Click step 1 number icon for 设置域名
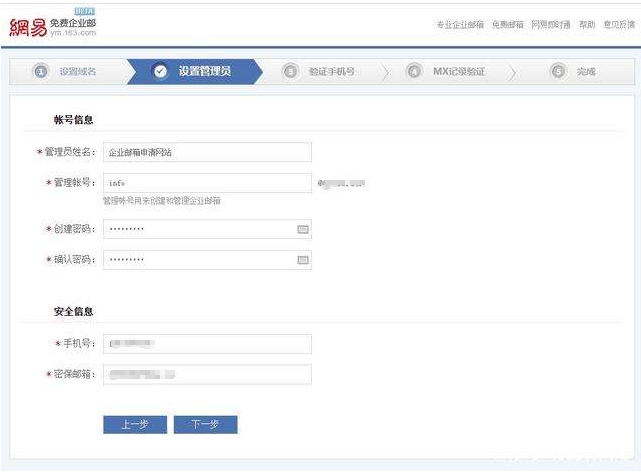The width and height of the screenshot is (641, 473). coord(41,72)
